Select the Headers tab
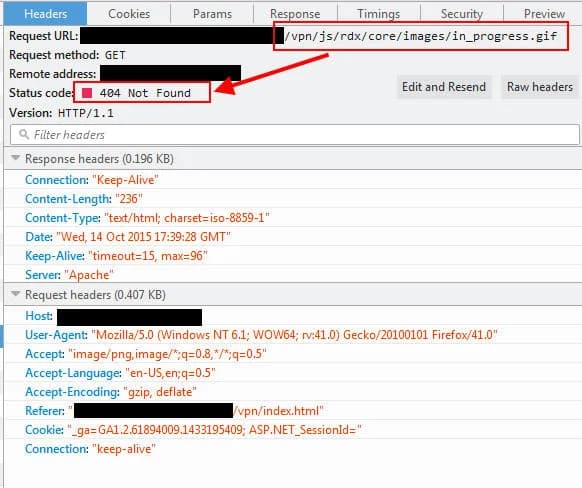This screenshot has width=582, height=488. coord(45,14)
